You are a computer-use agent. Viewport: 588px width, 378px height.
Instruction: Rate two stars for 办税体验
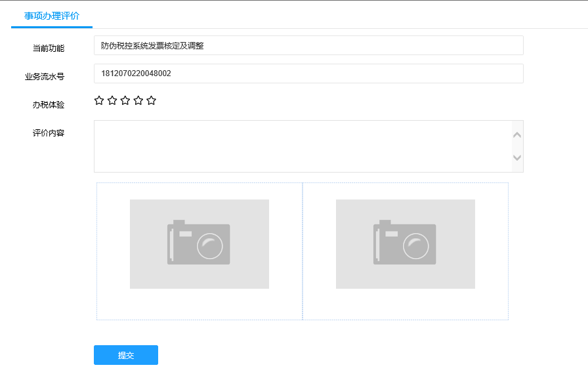pos(112,100)
